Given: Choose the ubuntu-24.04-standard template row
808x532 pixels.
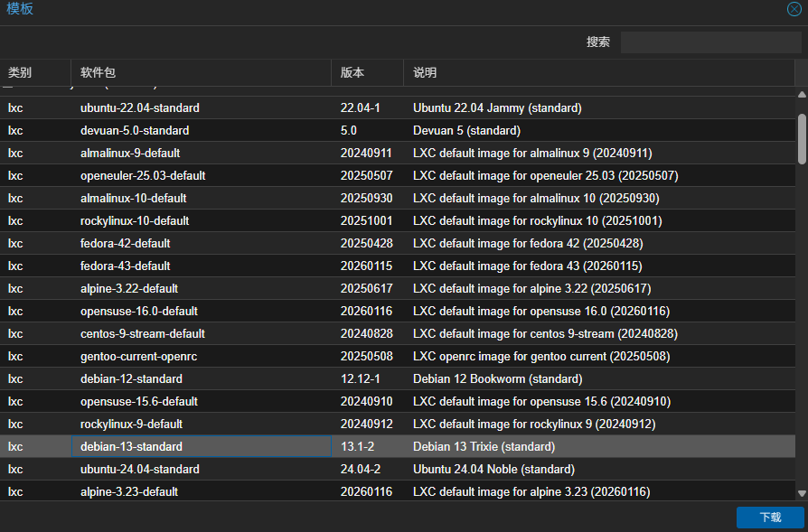Looking at the screenshot, I should pyautogui.click(x=140, y=469).
